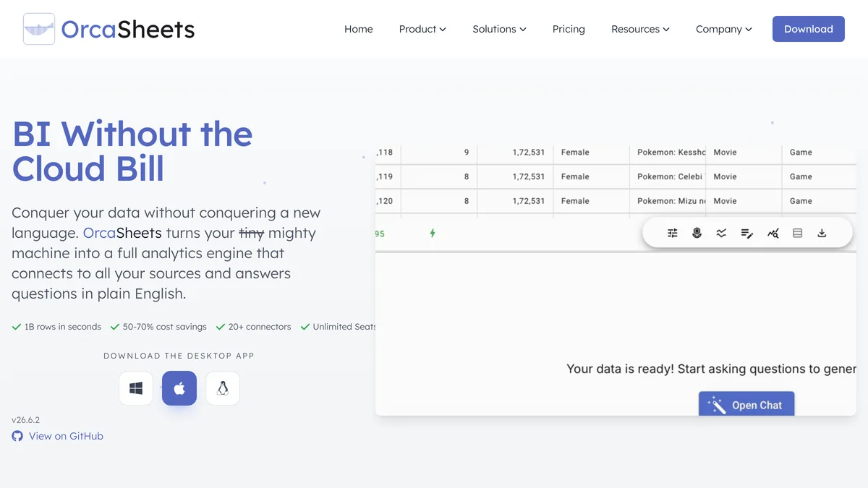Click the '20+ connectors' text

[x=260, y=327]
